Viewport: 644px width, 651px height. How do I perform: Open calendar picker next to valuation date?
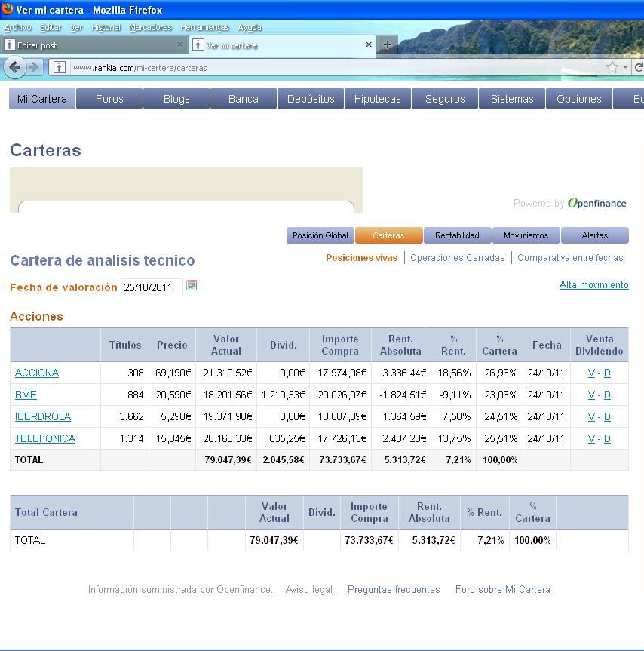point(192,286)
